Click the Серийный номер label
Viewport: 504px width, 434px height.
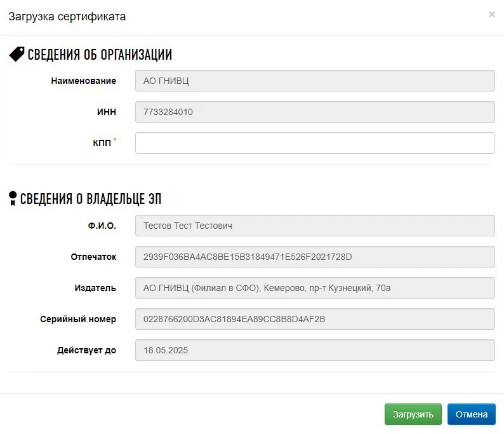(78, 319)
